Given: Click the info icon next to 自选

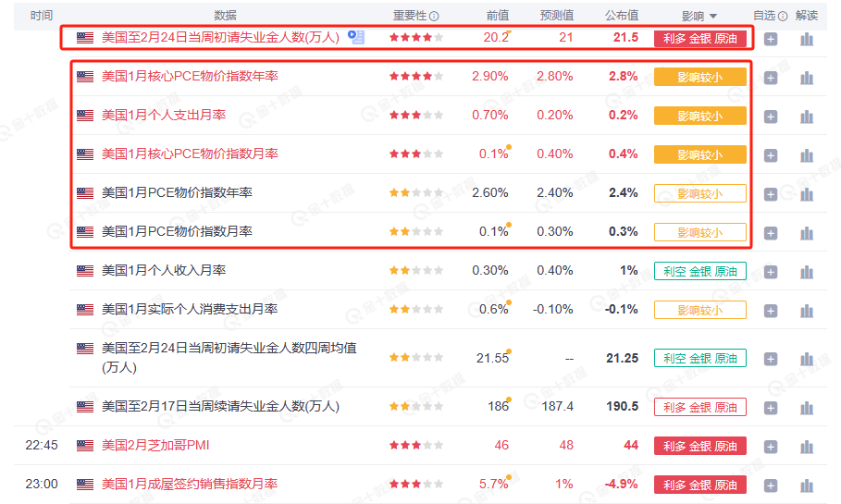Looking at the screenshot, I should pos(783,16).
